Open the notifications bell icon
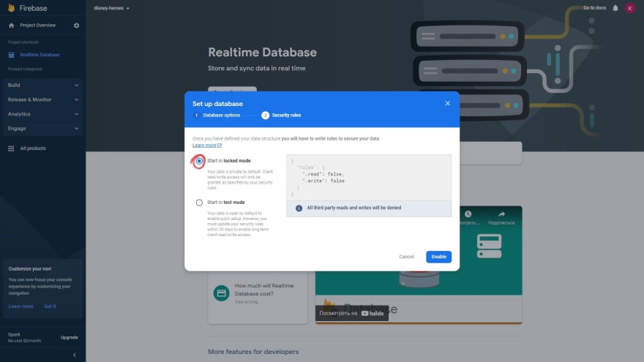The image size is (644, 362). (x=615, y=8)
